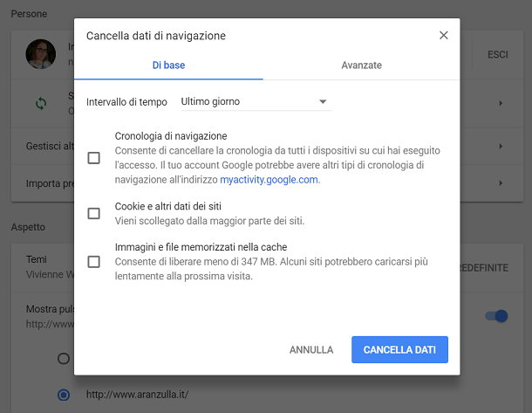Click the ESCI button
Viewport: 532px width, 413px height.
(498, 55)
